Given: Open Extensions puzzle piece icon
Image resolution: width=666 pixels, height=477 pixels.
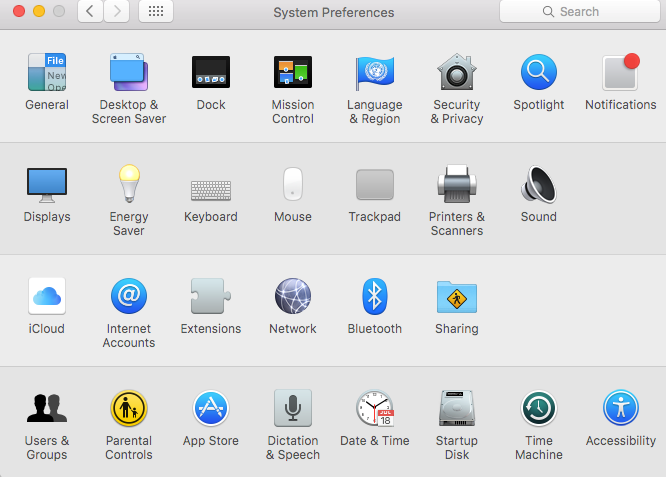Looking at the screenshot, I should 211,296.
